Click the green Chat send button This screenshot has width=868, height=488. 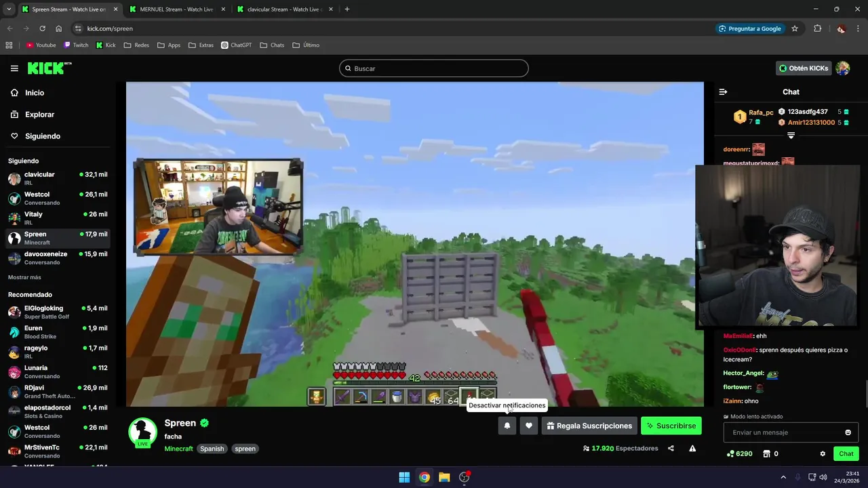[846, 453]
